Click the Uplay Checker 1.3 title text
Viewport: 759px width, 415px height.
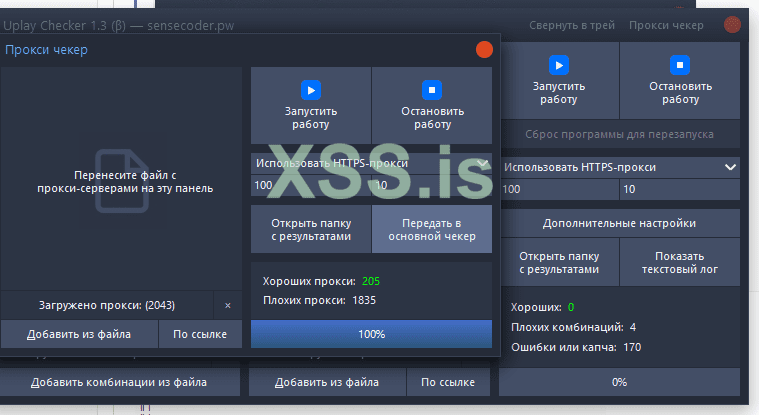(119, 25)
